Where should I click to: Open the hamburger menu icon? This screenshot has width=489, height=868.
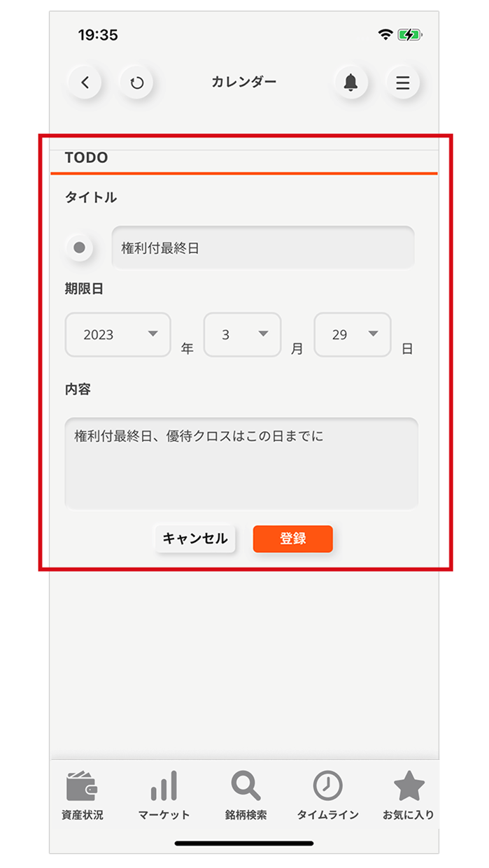(403, 83)
